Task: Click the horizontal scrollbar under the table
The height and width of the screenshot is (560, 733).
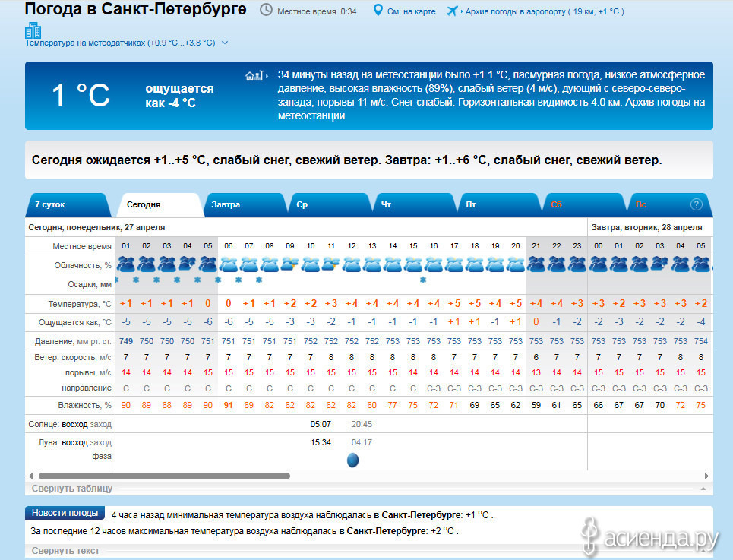Action: pyautogui.click(x=163, y=476)
